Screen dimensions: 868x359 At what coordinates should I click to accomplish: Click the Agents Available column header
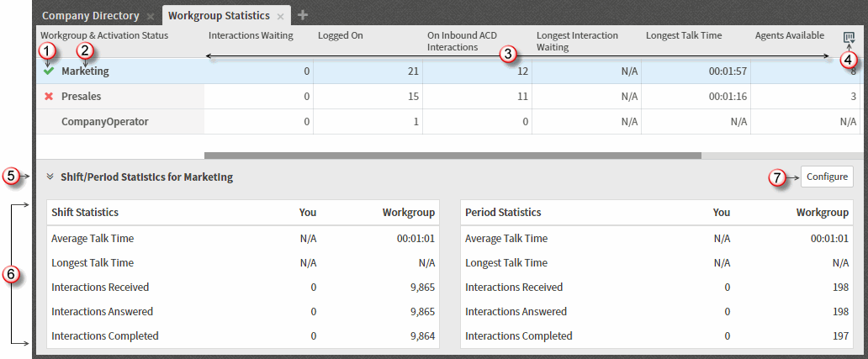790,35
